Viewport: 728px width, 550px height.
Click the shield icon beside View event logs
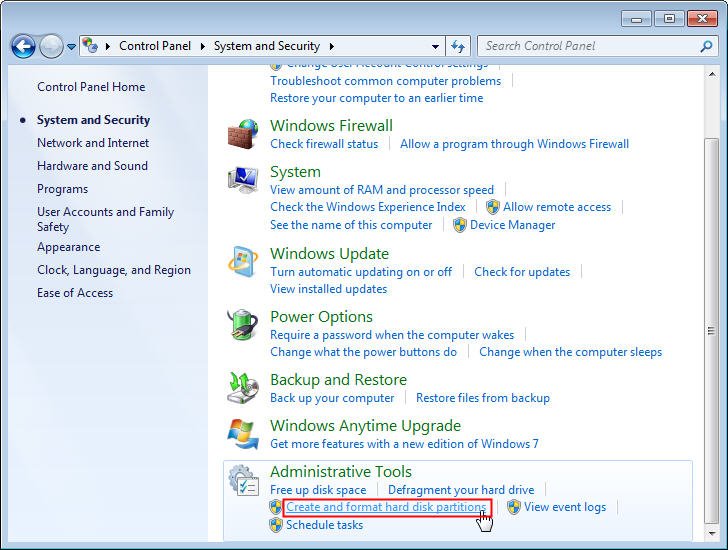coord(514,507)
